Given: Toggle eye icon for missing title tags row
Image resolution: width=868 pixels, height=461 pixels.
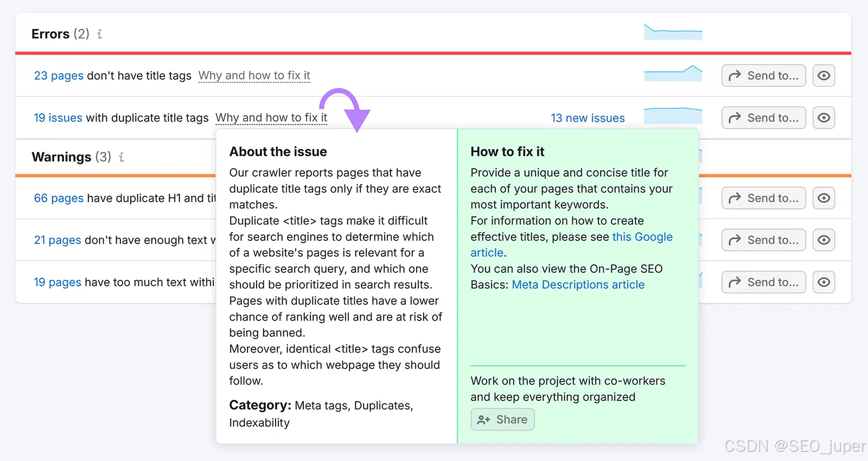Looking at the screenshot, I should click(x=824, y=75).
